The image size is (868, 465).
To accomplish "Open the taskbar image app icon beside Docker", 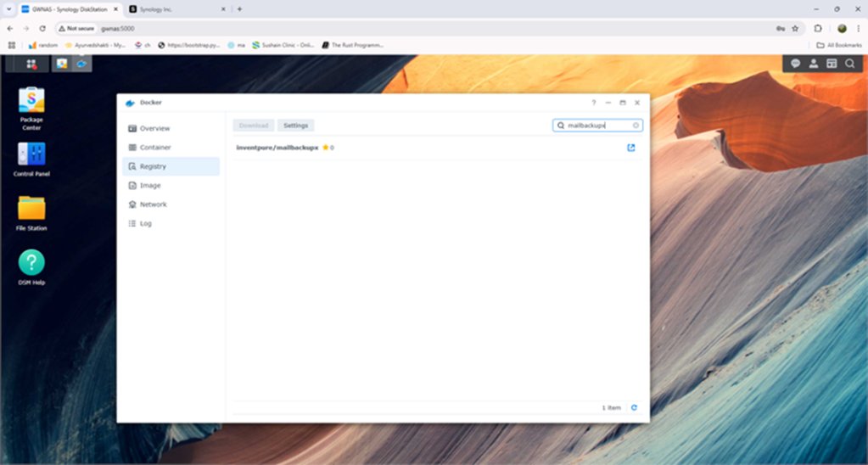I will [62, 64].
